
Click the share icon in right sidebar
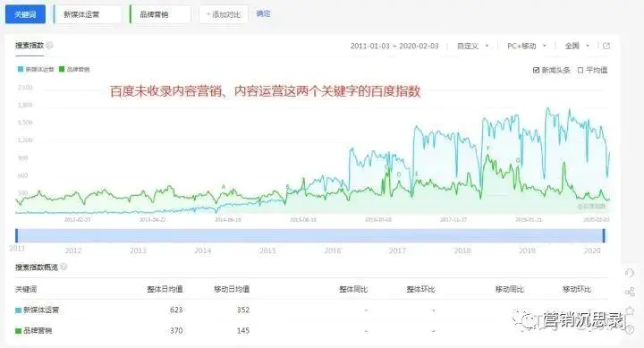[x=629, y=292]
